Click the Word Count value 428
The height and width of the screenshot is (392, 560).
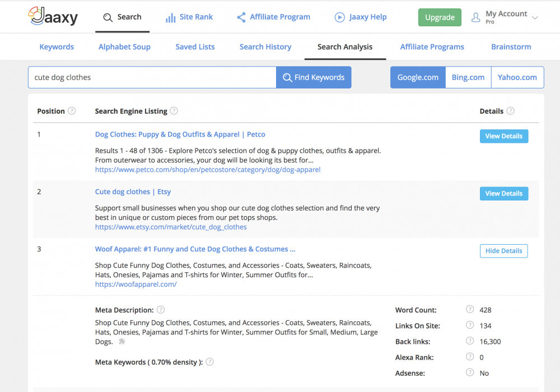[x=486, y=310]
